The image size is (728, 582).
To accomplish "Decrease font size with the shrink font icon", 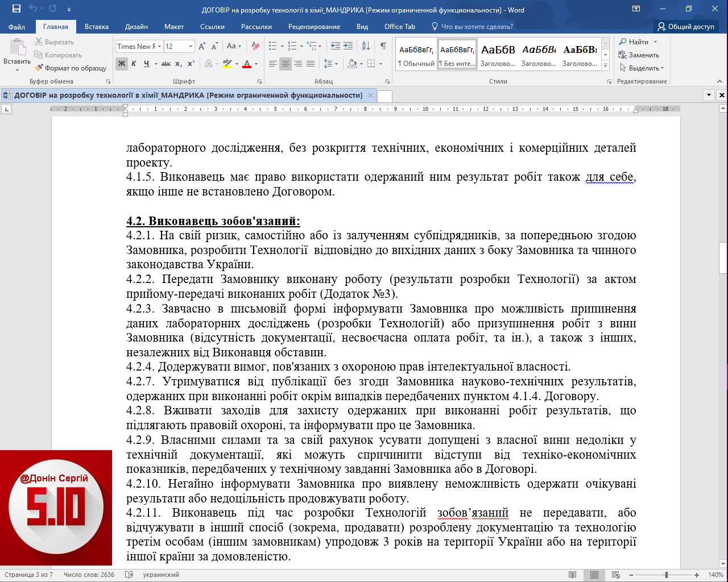I will click(215, 47).
